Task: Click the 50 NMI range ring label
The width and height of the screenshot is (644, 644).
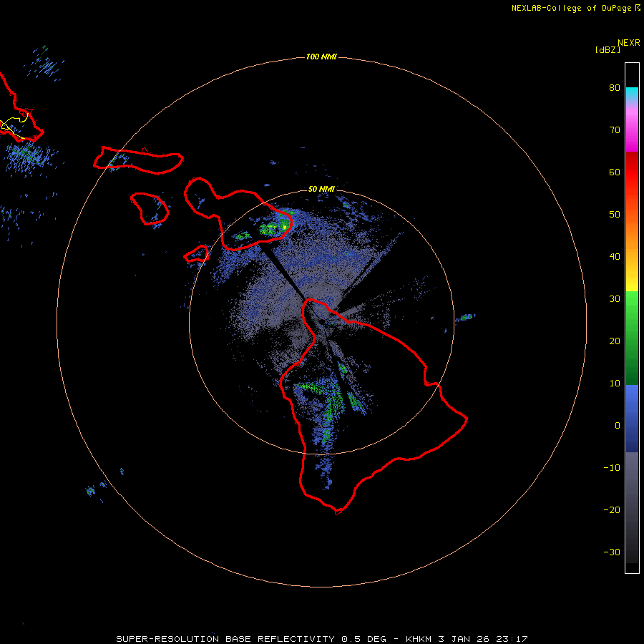Action: pos(321,189)
